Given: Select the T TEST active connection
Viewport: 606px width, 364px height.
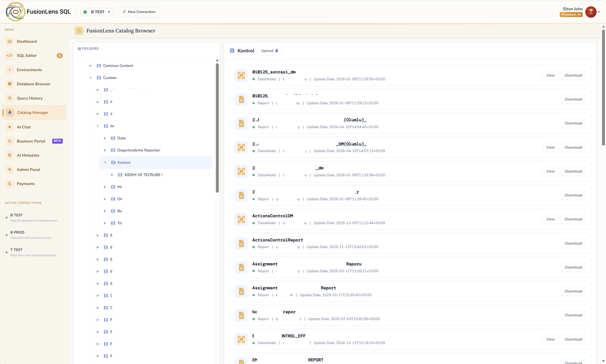Looking at the screenshot, I should (x=34, y=252).
